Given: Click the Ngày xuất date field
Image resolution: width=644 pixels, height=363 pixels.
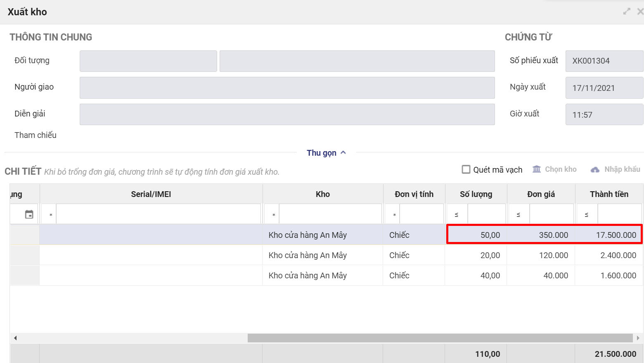Looking at the screenshot, I should 604,88.
